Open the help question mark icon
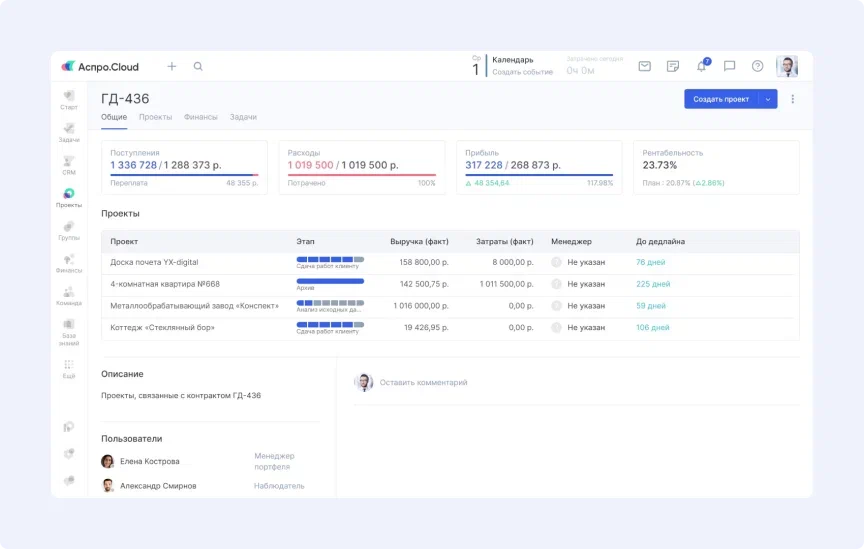Screen dimensions: 864x549 757,67
